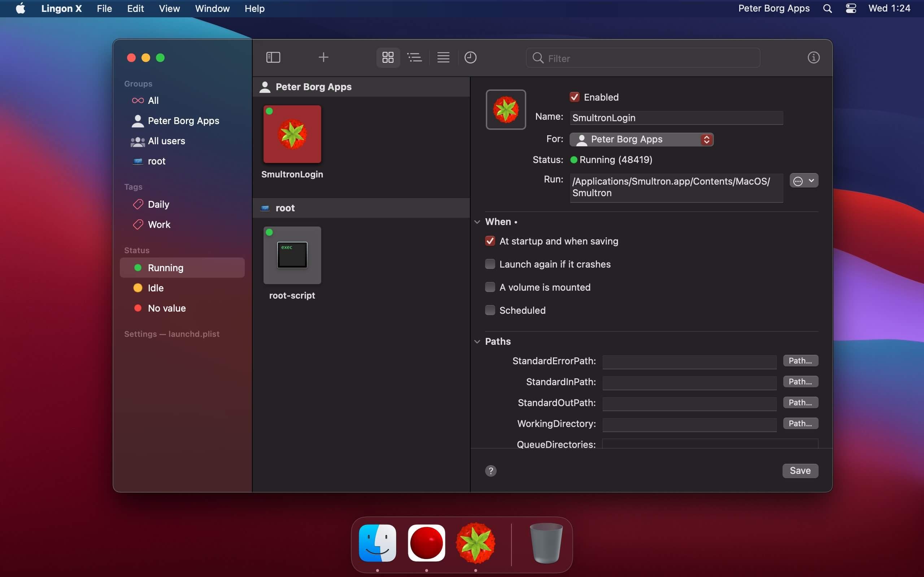Open the Window menu
The width and height of the screenshot is (924, 577).
click(x=212, y=8)
